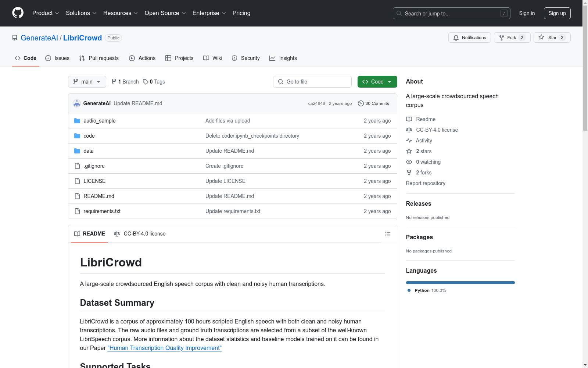Open the Projects tab
Screen dimensions: 588x368
click(x=179, y=58)
